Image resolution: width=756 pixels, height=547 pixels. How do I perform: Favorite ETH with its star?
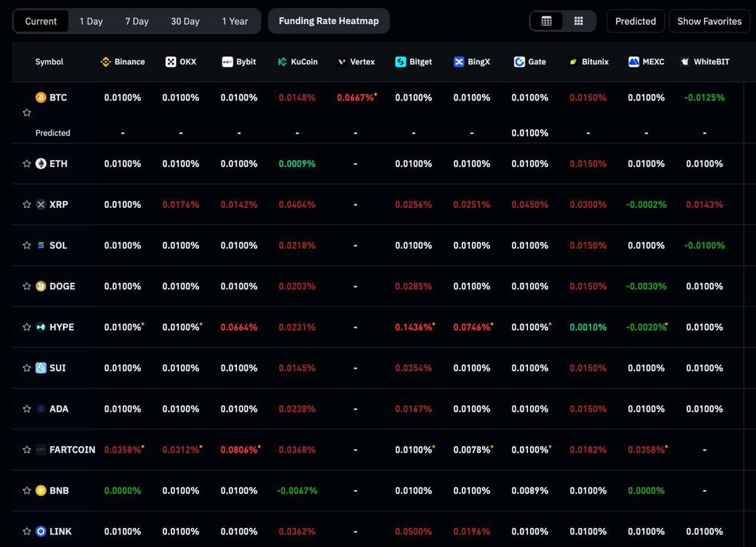tap(26, 164)
